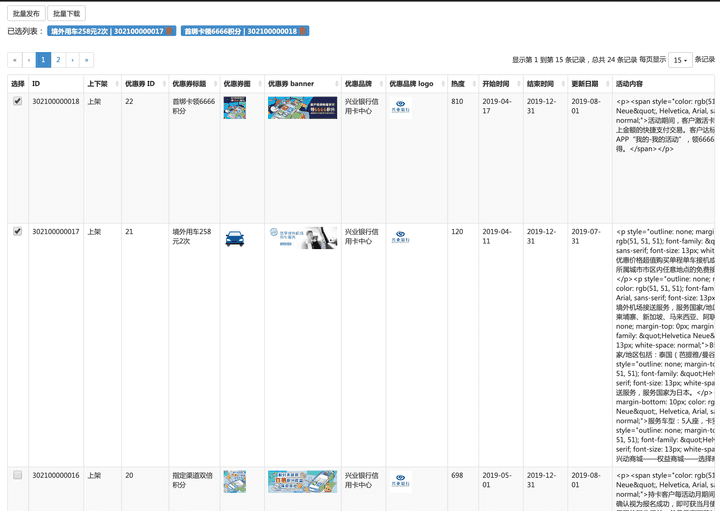Click the bank logo in row 302100000016

400,481
